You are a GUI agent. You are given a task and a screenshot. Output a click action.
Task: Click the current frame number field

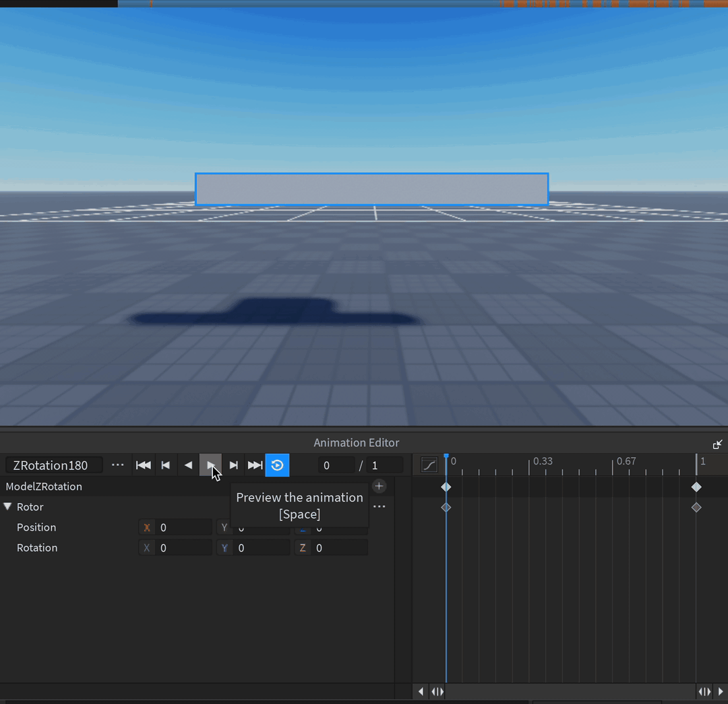pyautogui.click(x=335, y=465)
